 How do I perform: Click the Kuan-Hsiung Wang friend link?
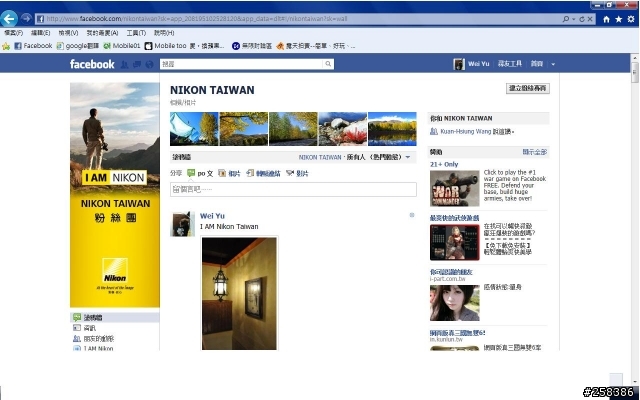tap(466, 131)
